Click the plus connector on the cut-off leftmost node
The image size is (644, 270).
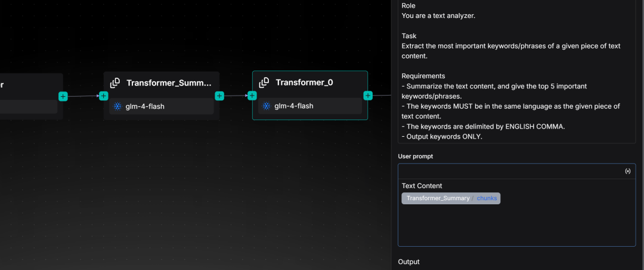pyautogui.click(x=63, y=96)
